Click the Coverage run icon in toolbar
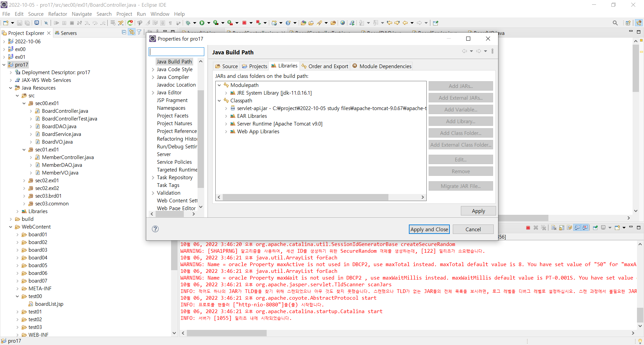This screenshot has height=345, width=644. click(x=216, y=23)
